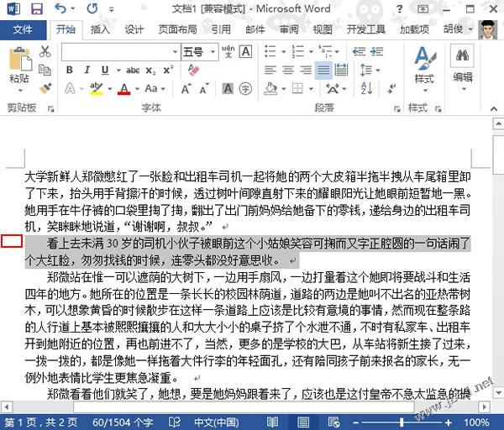Switch to the 视图 tab
The image size is (504, 430).
323,29
